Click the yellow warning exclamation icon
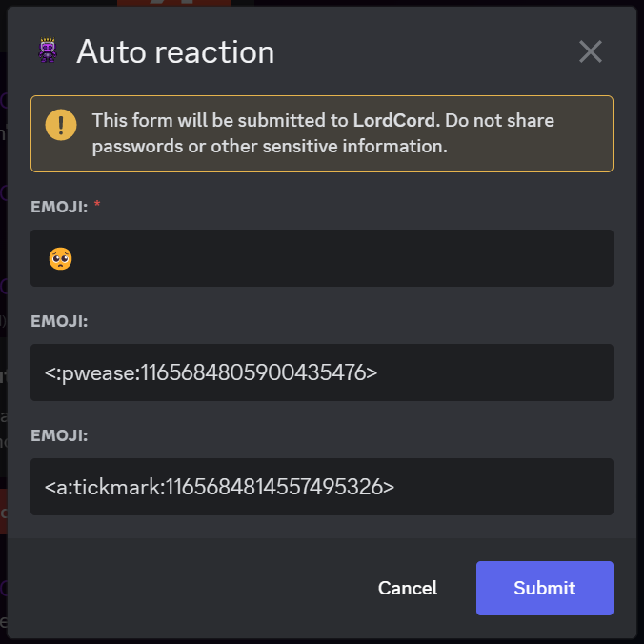The height and width of the screenshot is (644, 644). click(61, 125)
